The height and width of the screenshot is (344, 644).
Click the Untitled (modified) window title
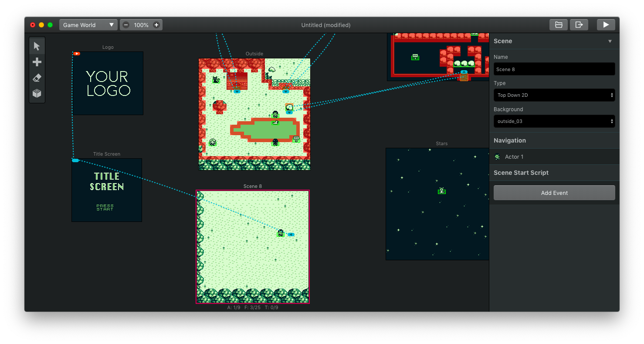pos(326,25)
